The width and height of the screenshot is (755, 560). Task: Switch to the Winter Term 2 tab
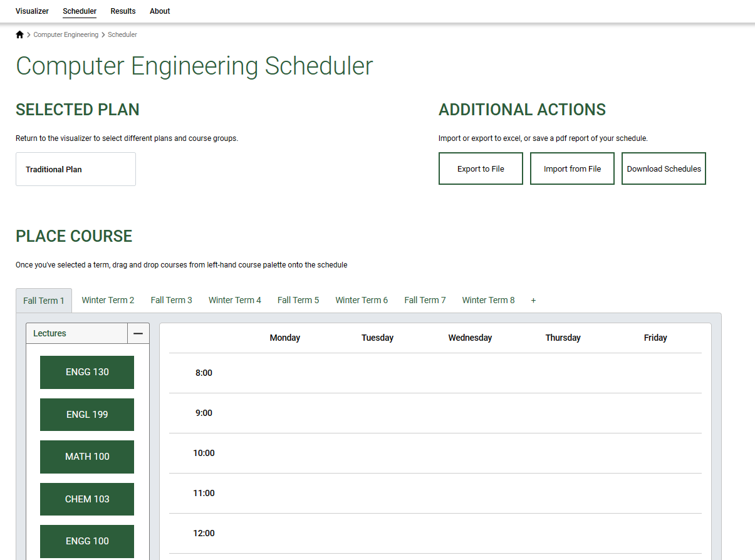[108, 300]
